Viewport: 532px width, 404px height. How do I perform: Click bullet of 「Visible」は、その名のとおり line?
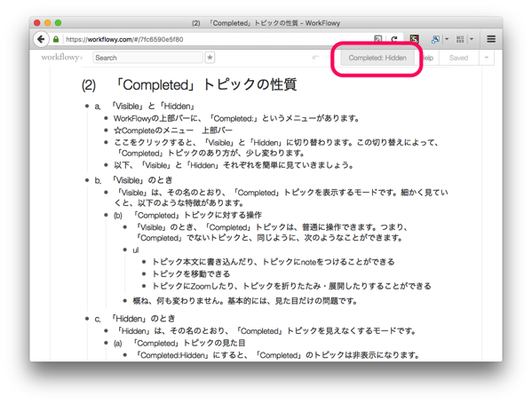point(106,193)
